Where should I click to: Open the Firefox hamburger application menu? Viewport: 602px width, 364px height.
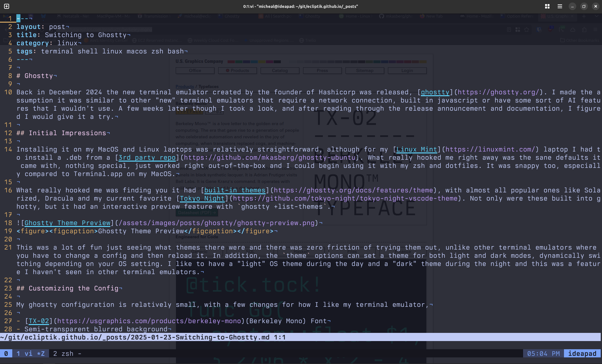(x=595, y=29)
